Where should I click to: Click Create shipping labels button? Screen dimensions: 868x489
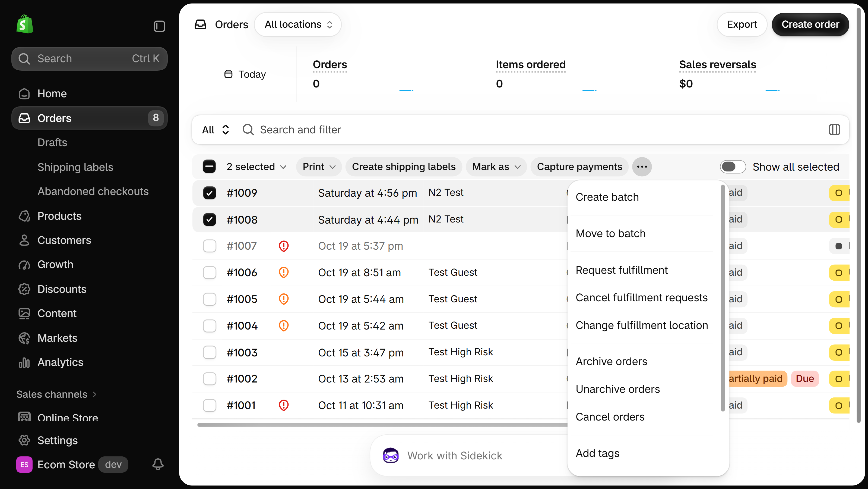[403, 167]
